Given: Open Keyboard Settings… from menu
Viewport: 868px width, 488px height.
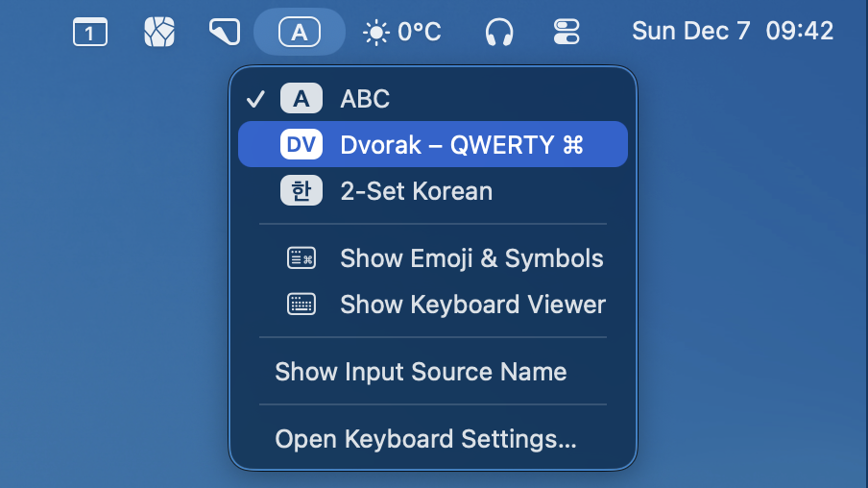Looking at the screenshot, I should [x=433, y=439].
